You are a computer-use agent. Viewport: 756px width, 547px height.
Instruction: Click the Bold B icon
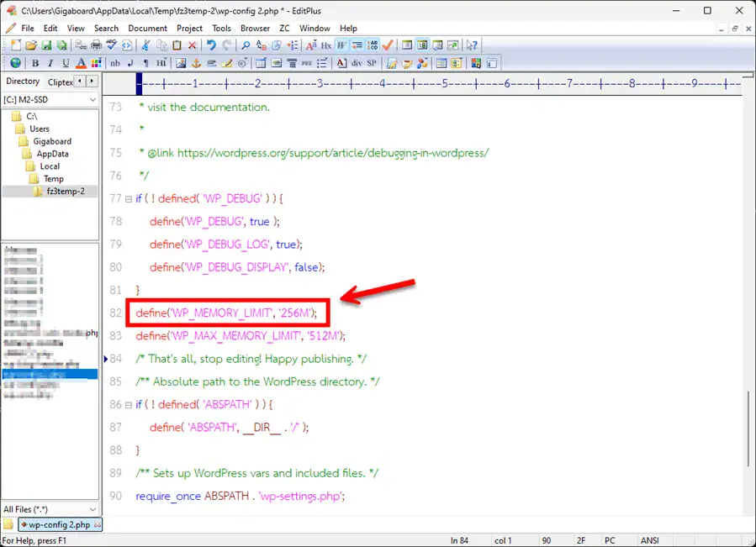(35, 63)
